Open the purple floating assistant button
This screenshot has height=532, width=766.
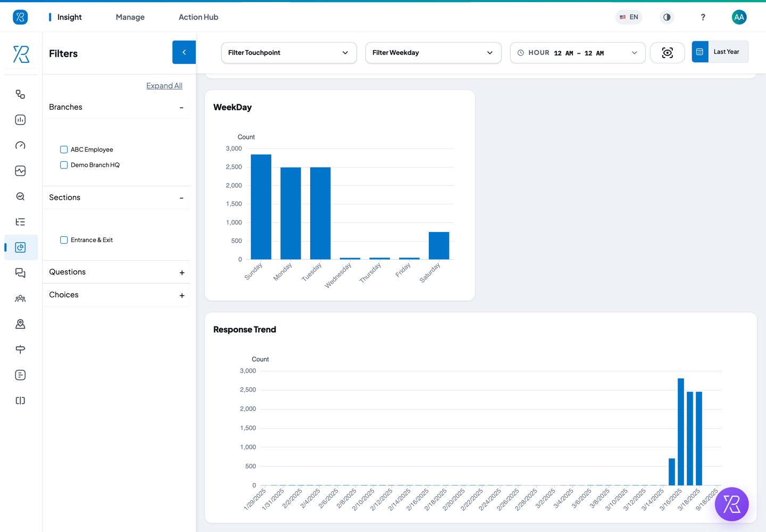(731, 504)
